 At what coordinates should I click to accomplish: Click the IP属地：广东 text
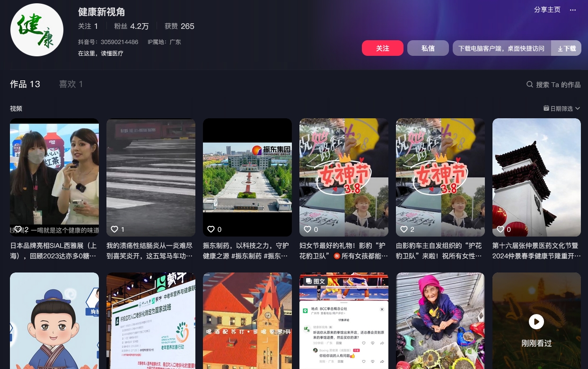(165, 42)
